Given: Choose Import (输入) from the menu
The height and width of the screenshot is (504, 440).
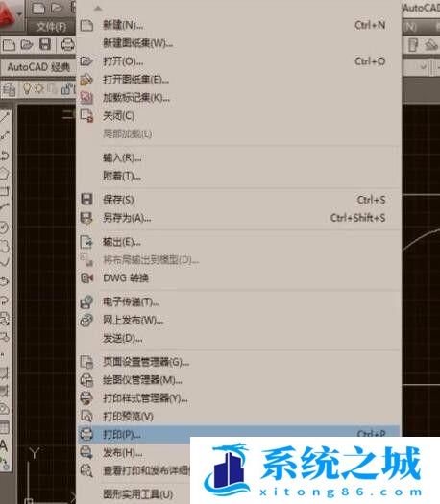Looking at the screenshot, I should pos(238,157).
